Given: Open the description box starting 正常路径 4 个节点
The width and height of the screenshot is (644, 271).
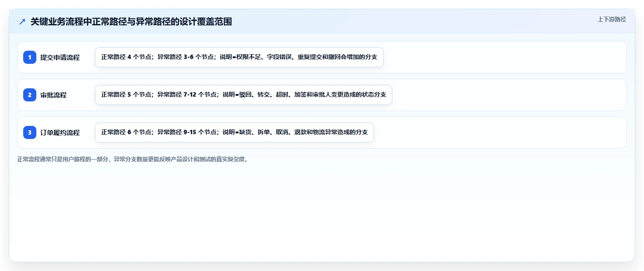Looking at the screenshot, I should (x=239, y=57).
